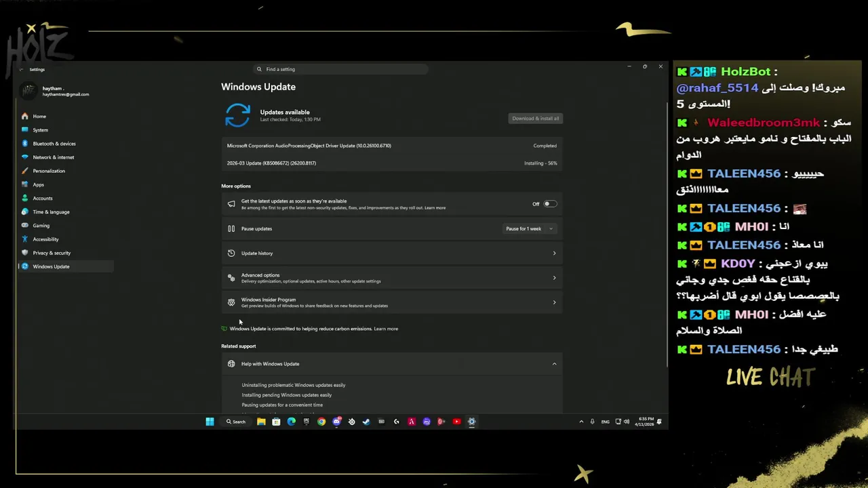Launch Steam from taskbar

(366, 422)
